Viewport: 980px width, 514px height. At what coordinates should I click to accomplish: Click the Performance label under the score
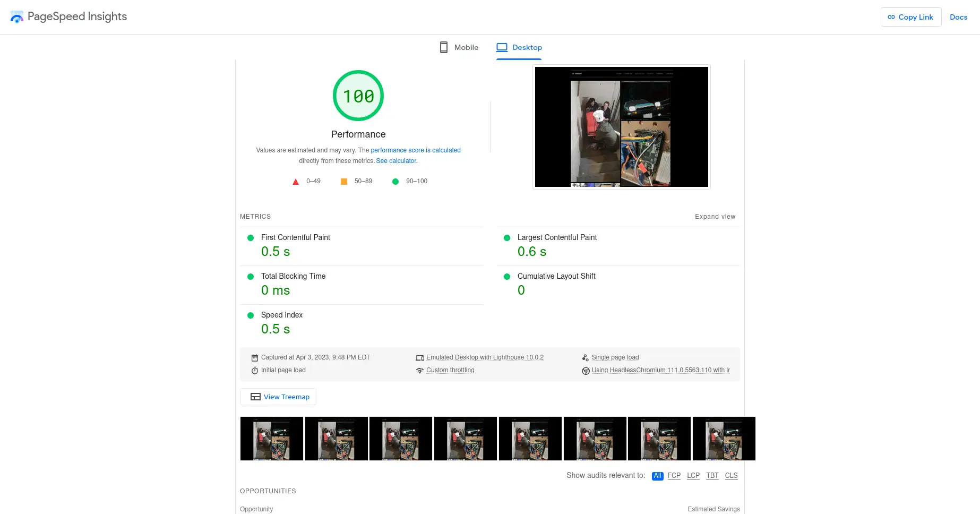click(358, 134)
